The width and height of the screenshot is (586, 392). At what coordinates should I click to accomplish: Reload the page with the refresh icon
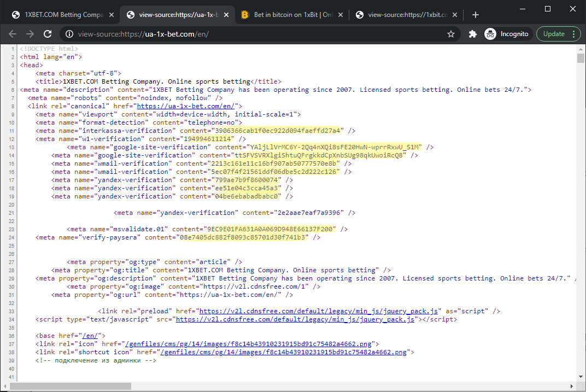click(x=48, y=34)
